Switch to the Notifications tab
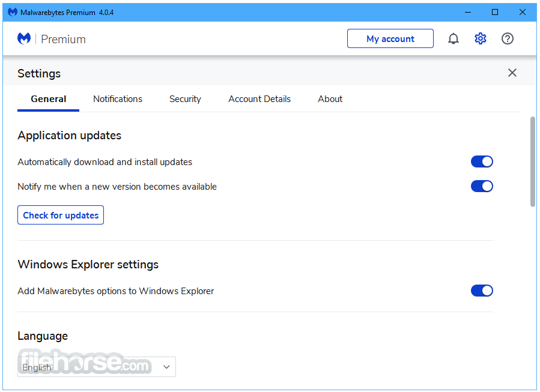540x392 pixels. 118,99
